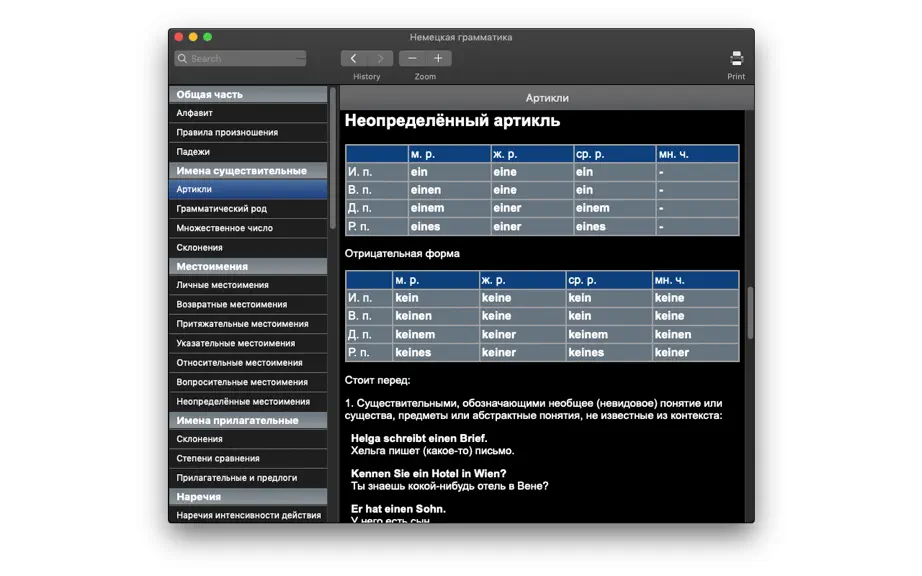Open Правила произношения topic
The image size is (922, 576).
coord(248,132)
